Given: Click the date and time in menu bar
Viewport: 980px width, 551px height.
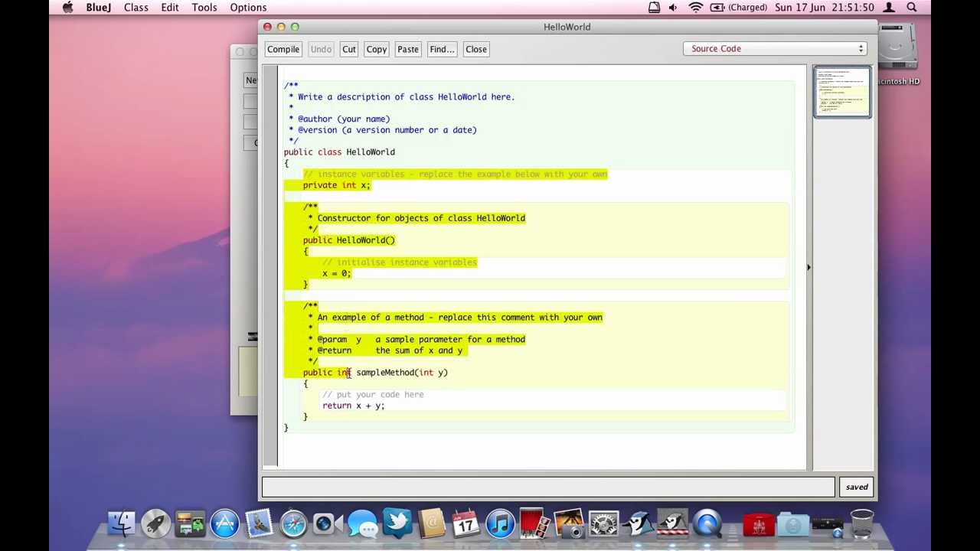Looking at the screenshot, I should (824, 8).
